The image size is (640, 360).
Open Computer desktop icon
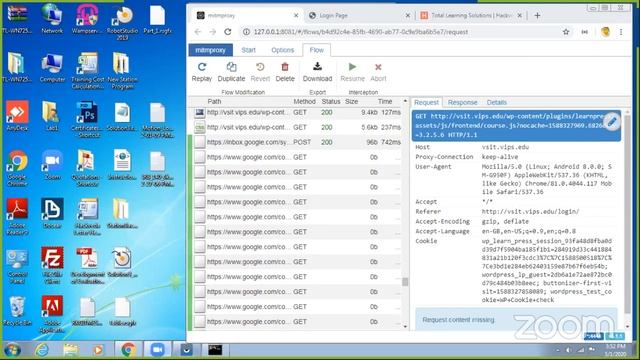[x=52, y=67]
